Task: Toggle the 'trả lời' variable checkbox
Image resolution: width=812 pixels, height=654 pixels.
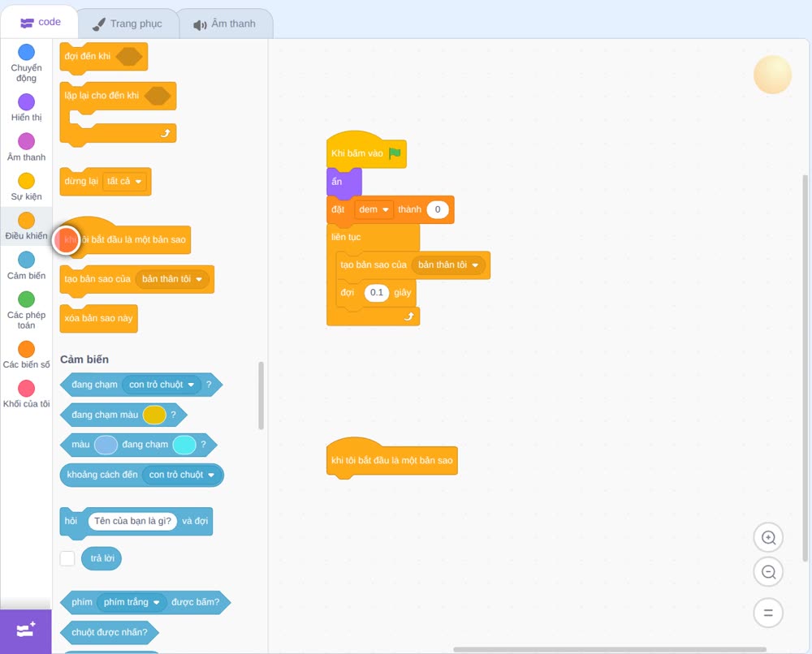Action: [67, 558]
